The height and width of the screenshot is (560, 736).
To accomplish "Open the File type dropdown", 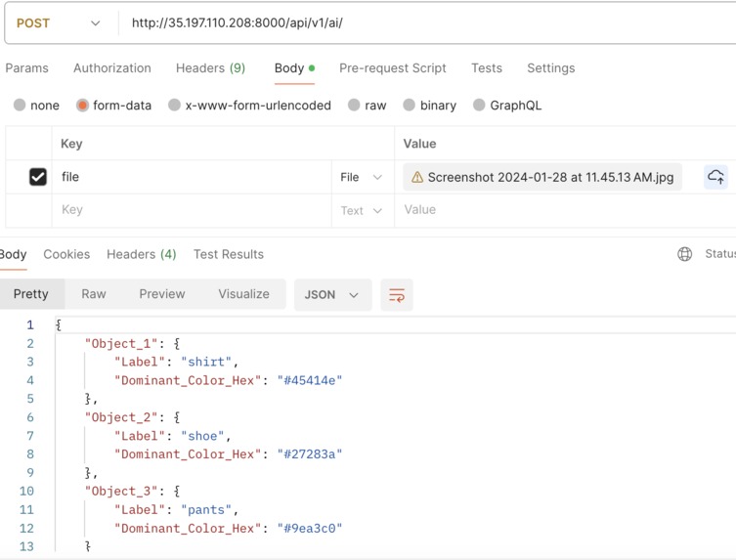I will [362, 177].
